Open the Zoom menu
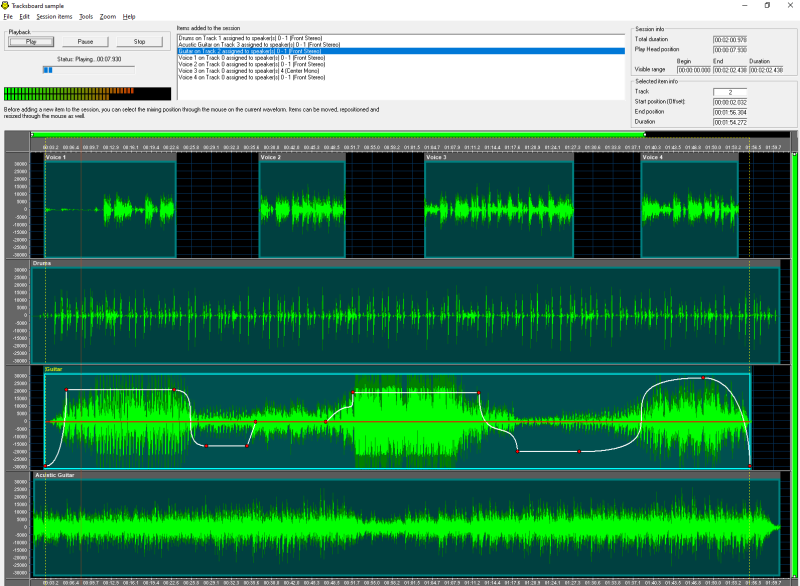 tap(108, 17)
